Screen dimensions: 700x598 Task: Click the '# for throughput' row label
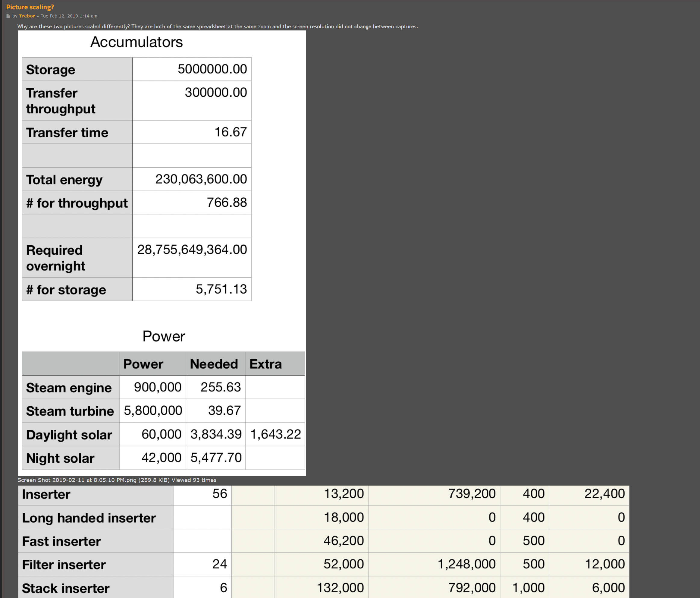tap(77, 203)
